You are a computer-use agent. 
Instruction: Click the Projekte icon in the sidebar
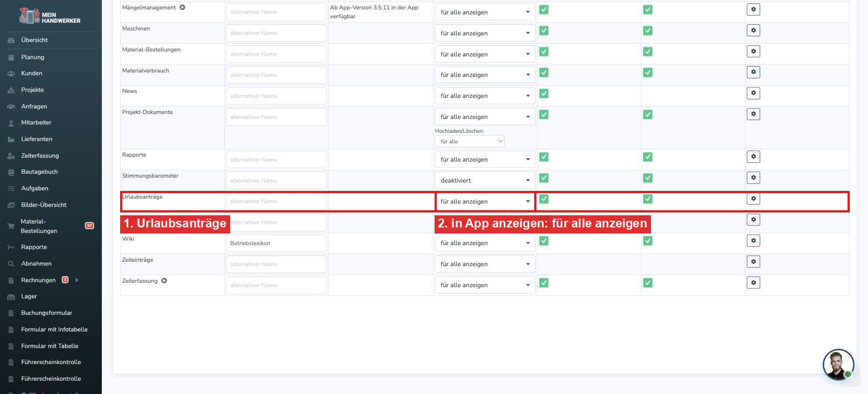coord(11,90)
